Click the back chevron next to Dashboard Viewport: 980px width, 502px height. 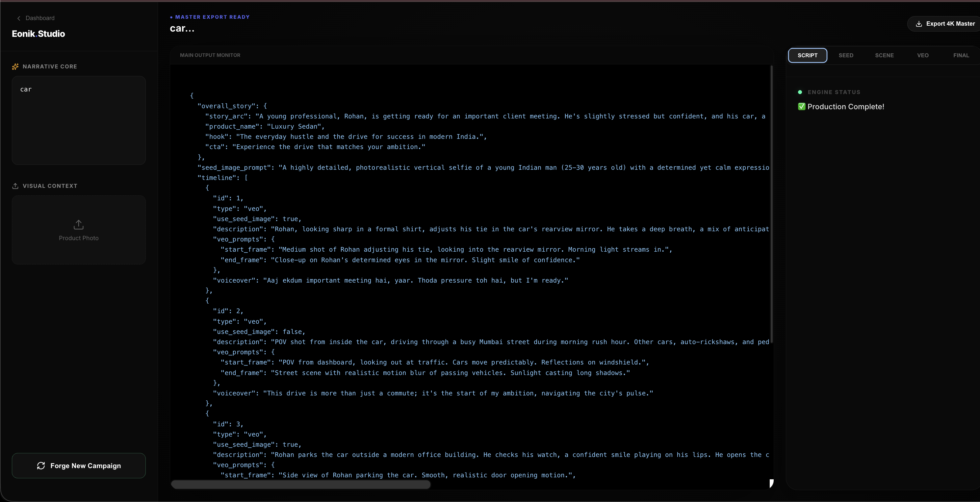[19, 18]
